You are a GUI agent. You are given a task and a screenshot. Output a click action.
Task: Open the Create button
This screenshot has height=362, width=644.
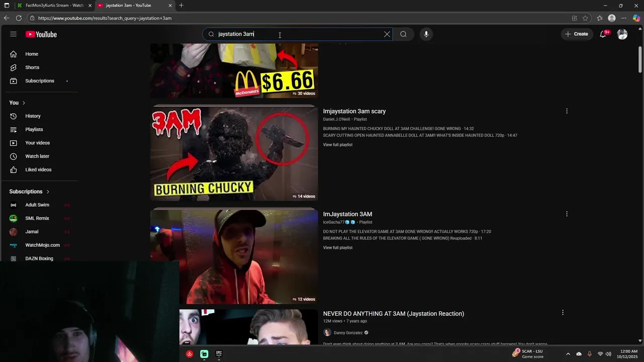pos(577,34)
